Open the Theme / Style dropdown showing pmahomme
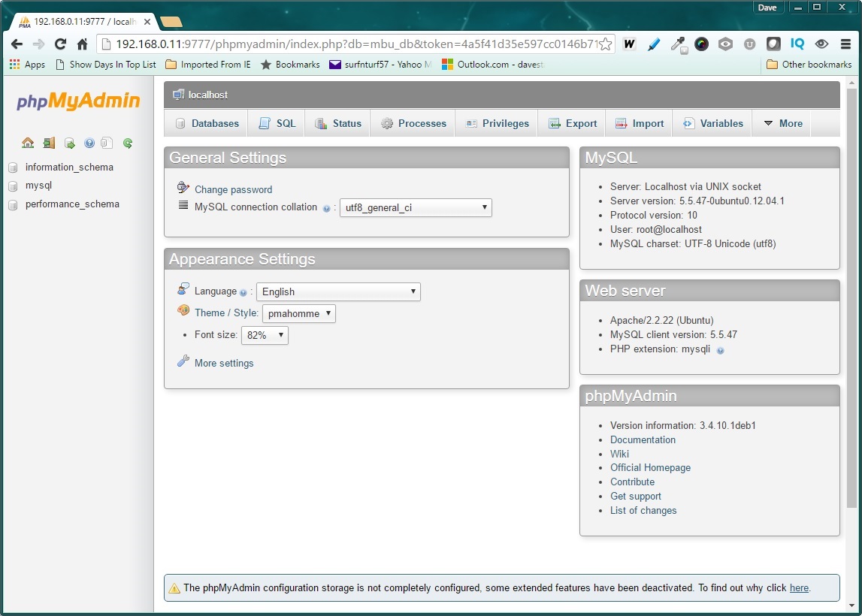862x616 pixels. pos(298,314)
